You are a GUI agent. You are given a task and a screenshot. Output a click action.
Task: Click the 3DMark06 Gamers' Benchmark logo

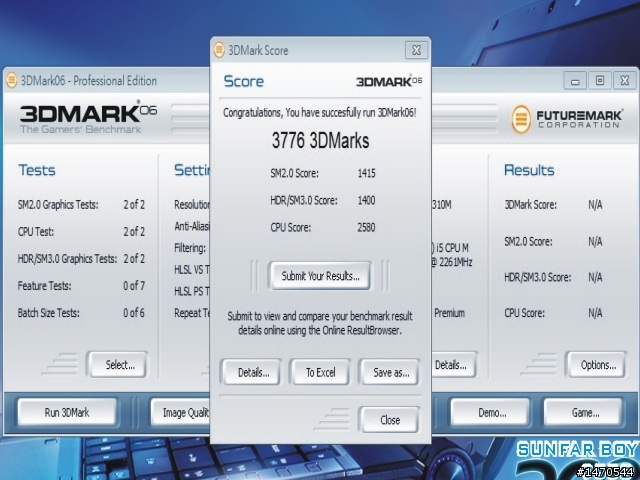(x=88, y=117)
